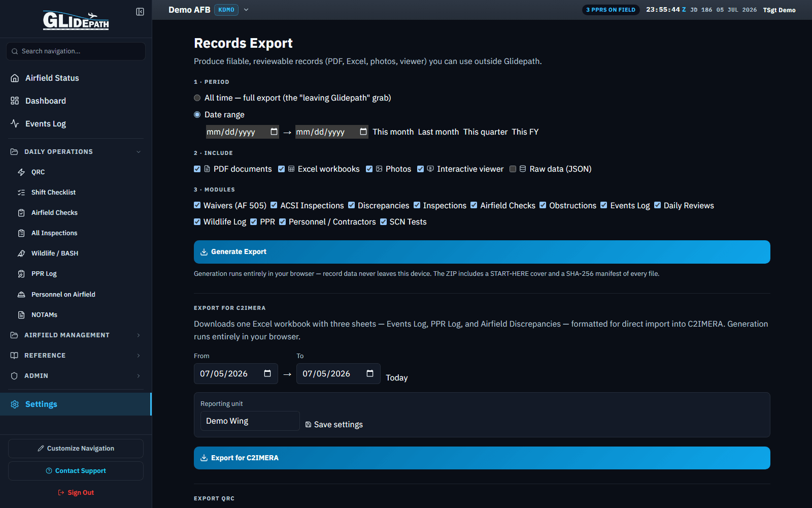Click the Events Log pulse icon
Screen dimensions: 812x508
click(15, 124)
